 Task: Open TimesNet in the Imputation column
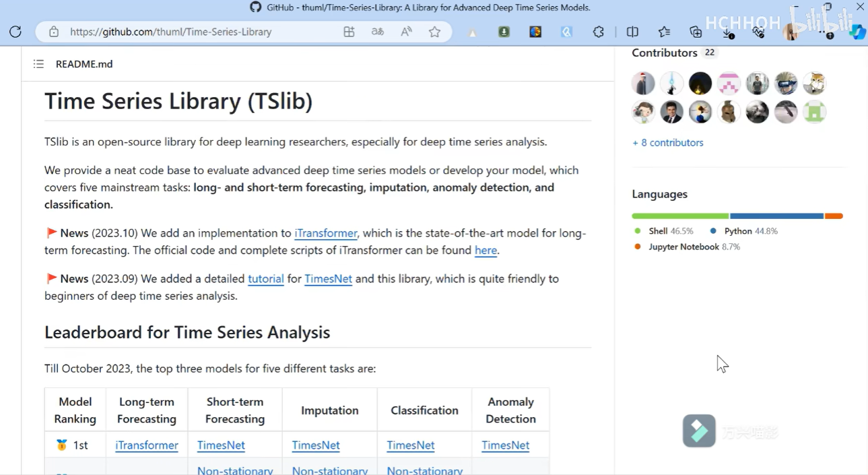pyautogui.click(x=316, y=445)
